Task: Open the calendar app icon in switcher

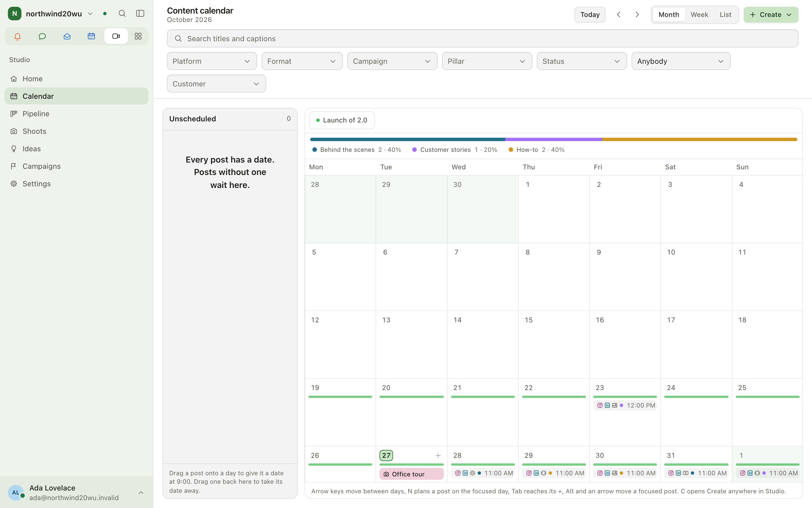Action: click(x=91, y=36)
